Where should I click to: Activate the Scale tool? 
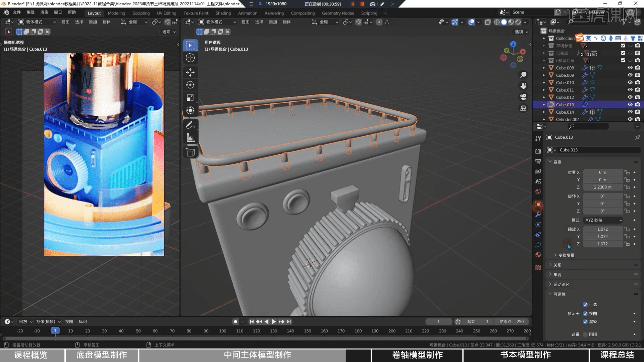pyautogui.click(x=190, y=98)
